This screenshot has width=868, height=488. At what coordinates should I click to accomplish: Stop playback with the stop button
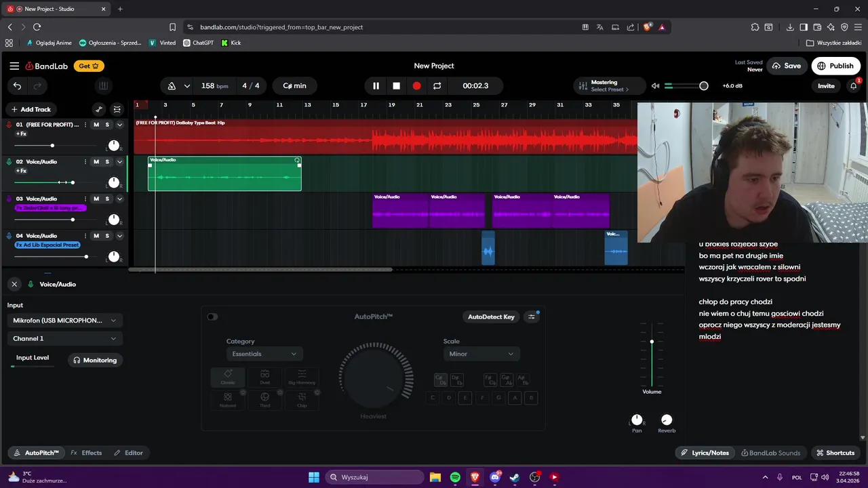point(397,86)
